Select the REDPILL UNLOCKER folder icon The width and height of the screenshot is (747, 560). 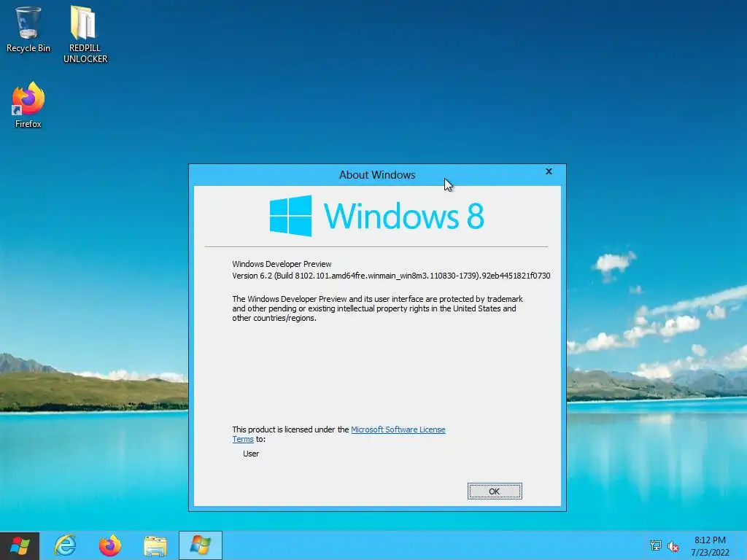coord(85,34)
